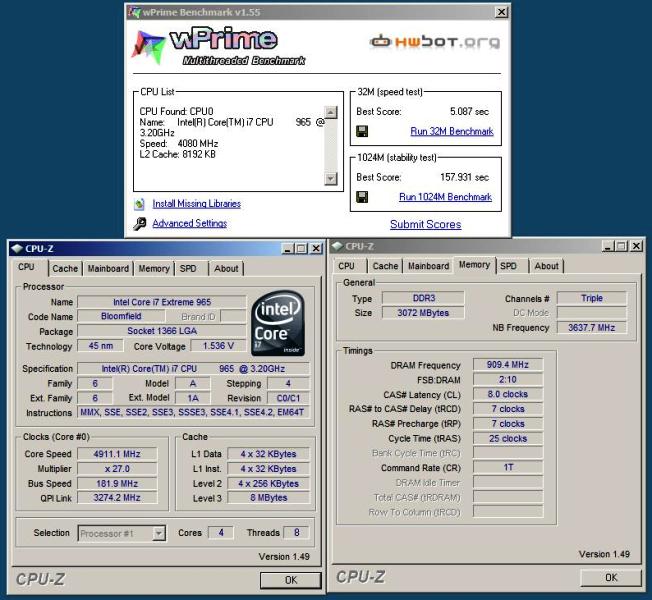Switch to Memory tab in left CPU-Z
Image resolution: width=652 pixels, height=600 pixels.
(x=154, y=269)
